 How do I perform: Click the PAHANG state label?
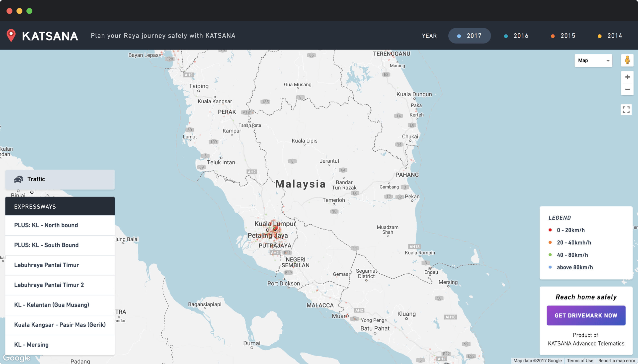[407, 175]
